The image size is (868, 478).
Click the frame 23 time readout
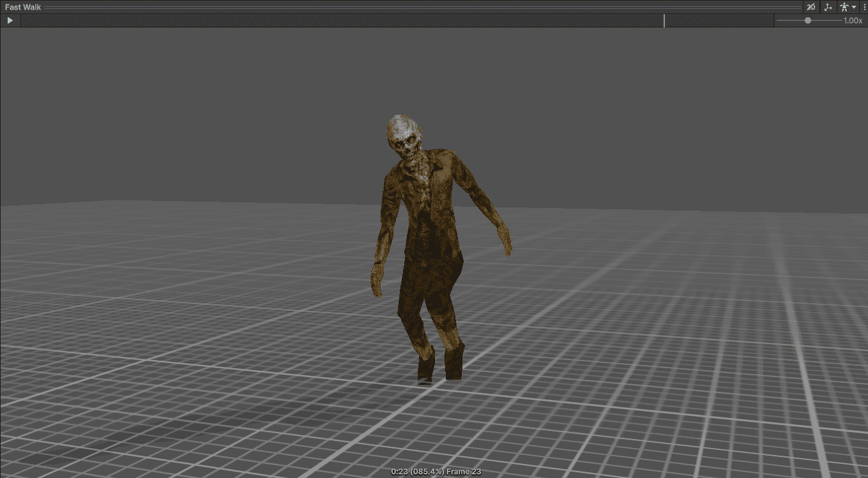click(x=436, y=472)
